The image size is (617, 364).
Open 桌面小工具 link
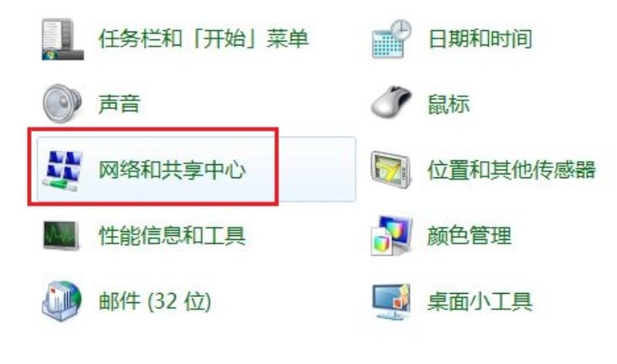pyautogui.click(x=480, y=302)
